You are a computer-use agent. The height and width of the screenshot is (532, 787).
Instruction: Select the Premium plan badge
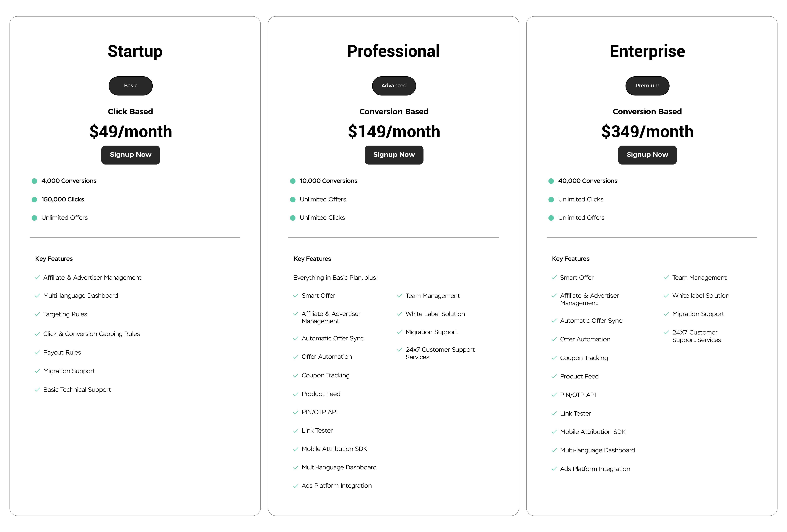pyautogui.click(x=647, y=86)
